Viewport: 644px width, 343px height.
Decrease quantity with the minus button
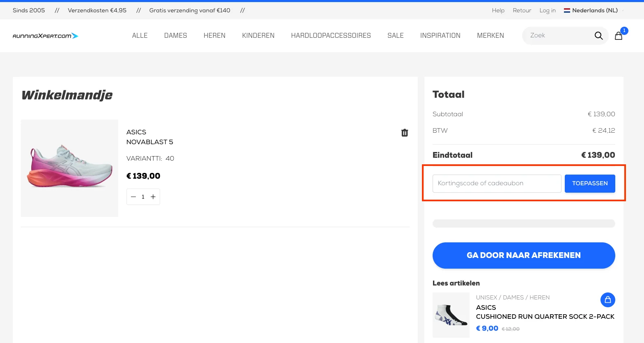[133, 197]
